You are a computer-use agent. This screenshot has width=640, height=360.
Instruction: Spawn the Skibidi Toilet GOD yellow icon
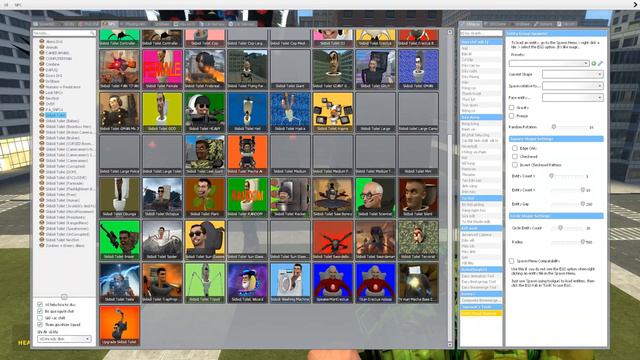point(162,112)
